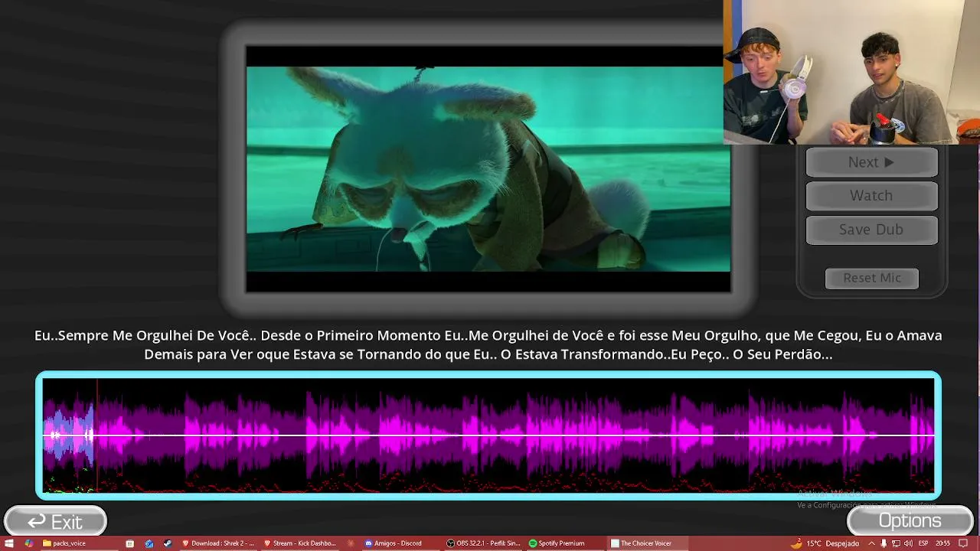The image size is (980, 551).
Task: Click the Watch button
Action: 871,196
